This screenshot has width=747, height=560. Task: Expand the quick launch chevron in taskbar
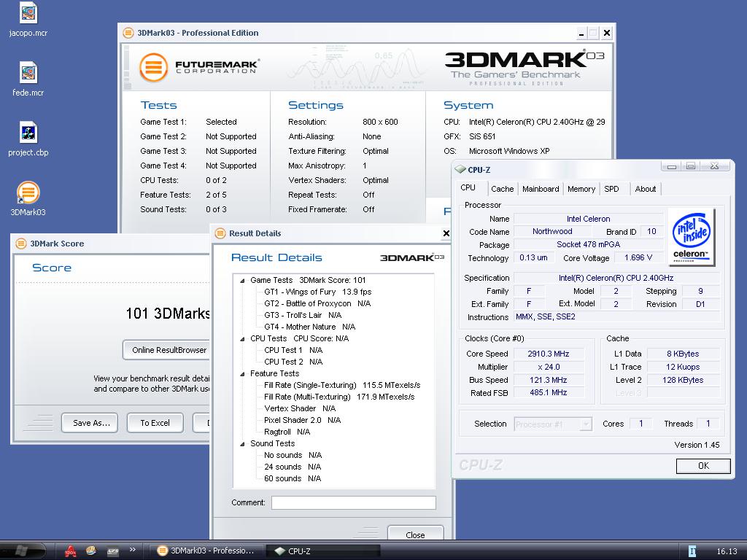(132, 550)
